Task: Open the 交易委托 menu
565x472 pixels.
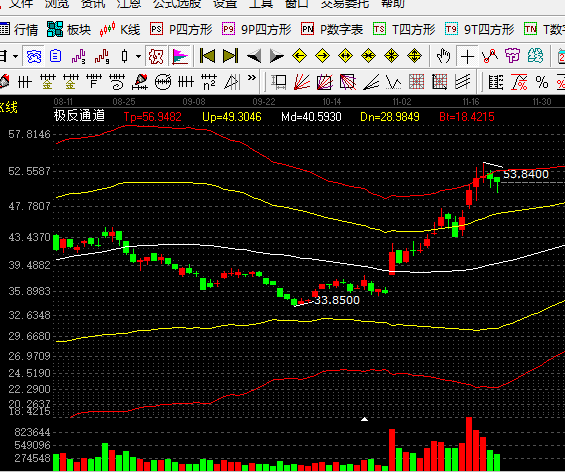Action: [345, 4]
